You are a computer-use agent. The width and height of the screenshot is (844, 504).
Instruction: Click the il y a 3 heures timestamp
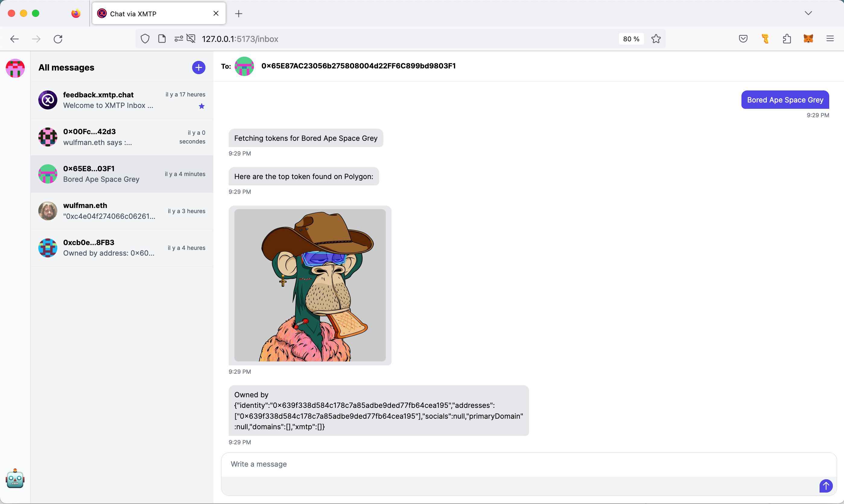(x=186, y=211)
